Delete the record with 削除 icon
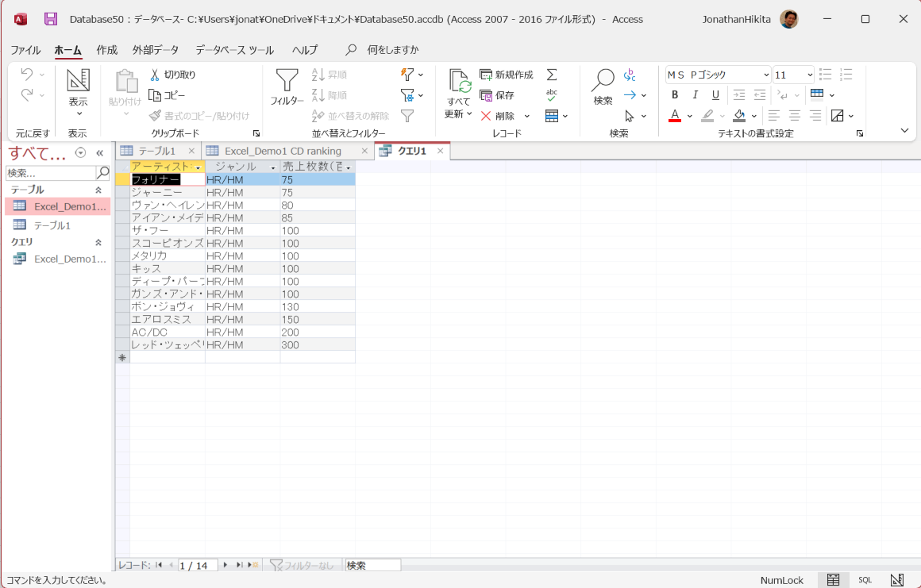The height and width of the screenshot is (588, 921). point(487,115)
